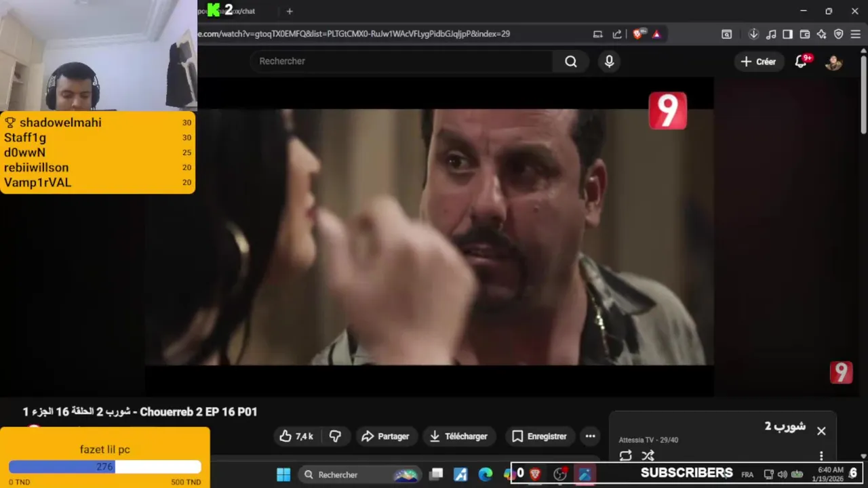
Task: Close the شورب 2 playlist panel
Action: coord(821,431)
